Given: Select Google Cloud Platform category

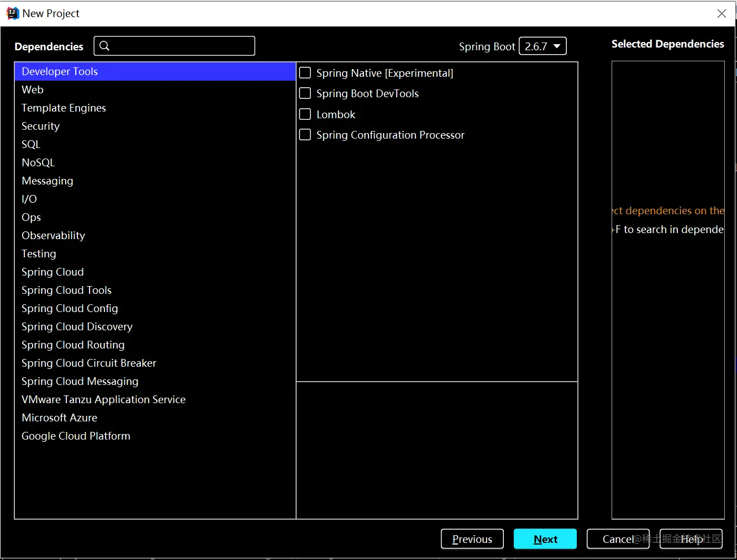Looking at the screenshot, I should 155,436.
